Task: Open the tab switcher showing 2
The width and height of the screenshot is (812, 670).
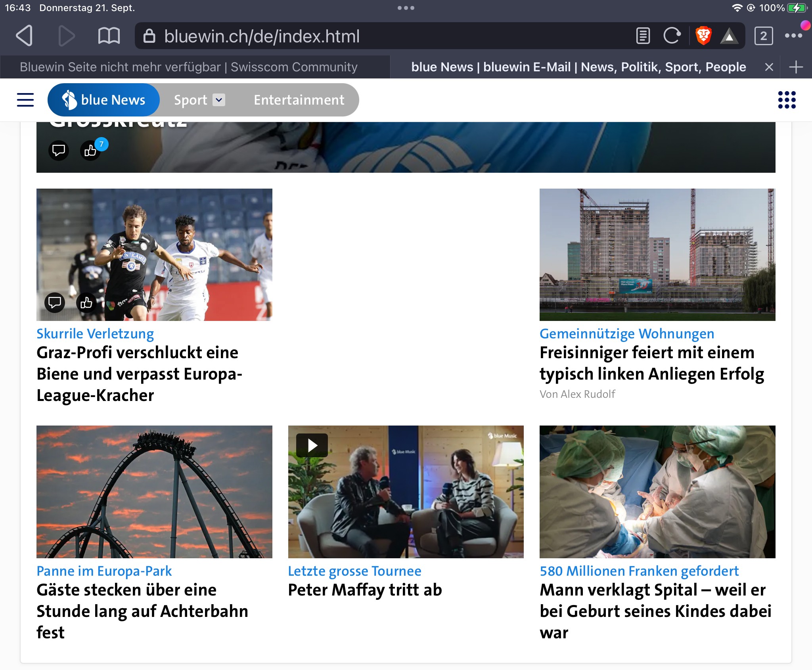Action: tap(763, 36)
